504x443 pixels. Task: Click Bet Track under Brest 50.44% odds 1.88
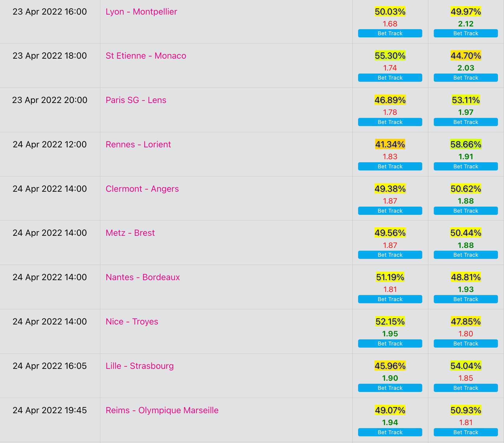pyautogui.click(x=466, y=255)
